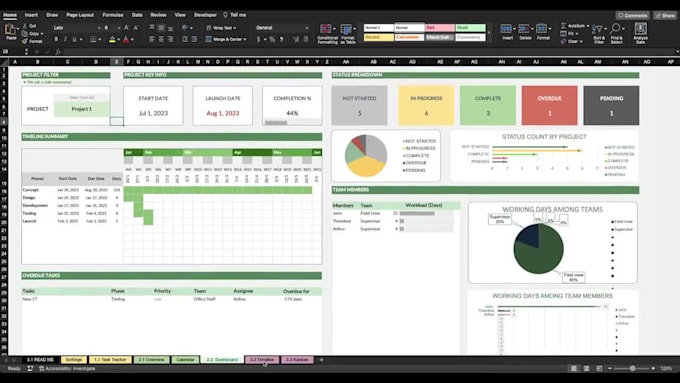Switch to Page Layout view icon
680x383 pixels.
click(x=586, y=368)
